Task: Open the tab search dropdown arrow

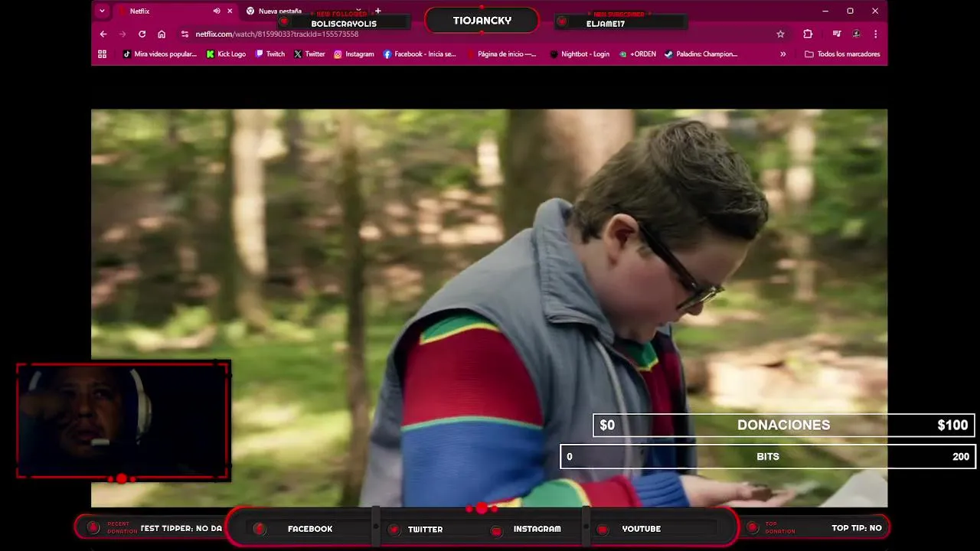Action: pyautogui.click(x=102, y=11)
